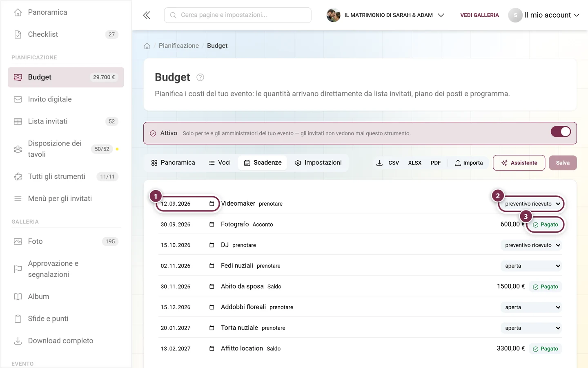
Task: Toggle the Attivo budget switch
Action: point(561,132)
